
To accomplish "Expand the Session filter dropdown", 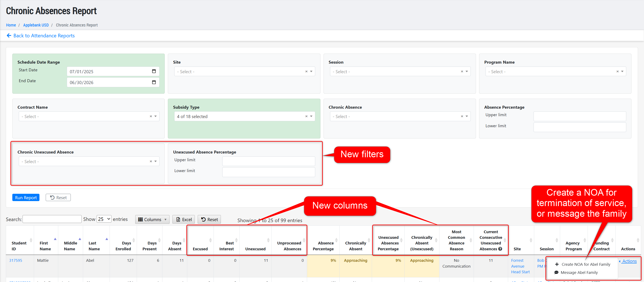I will (x=467, y=71).
